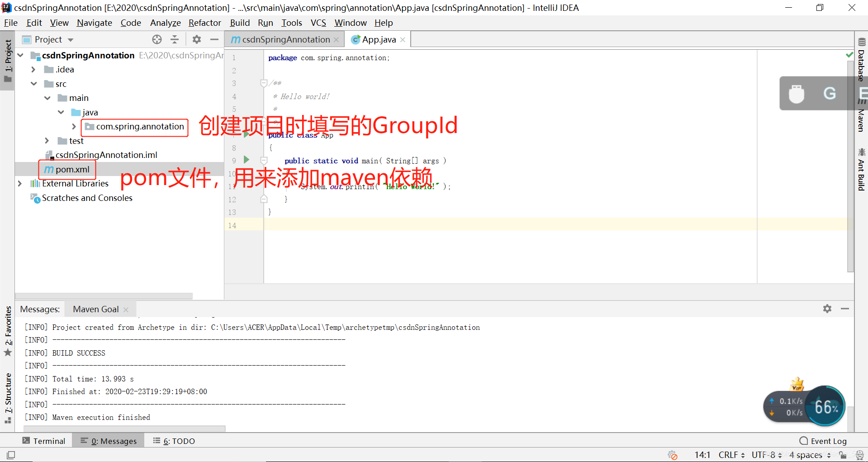Image resolution: width=868 pixels, height=462 pixels.
Task: Select Scratches and Consoles
Action: pos(87,198)
